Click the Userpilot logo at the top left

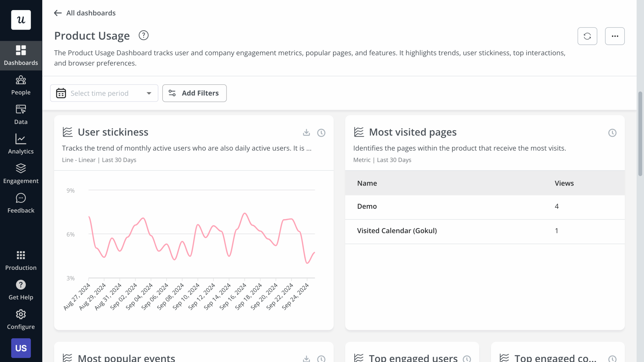click(21, 20)
